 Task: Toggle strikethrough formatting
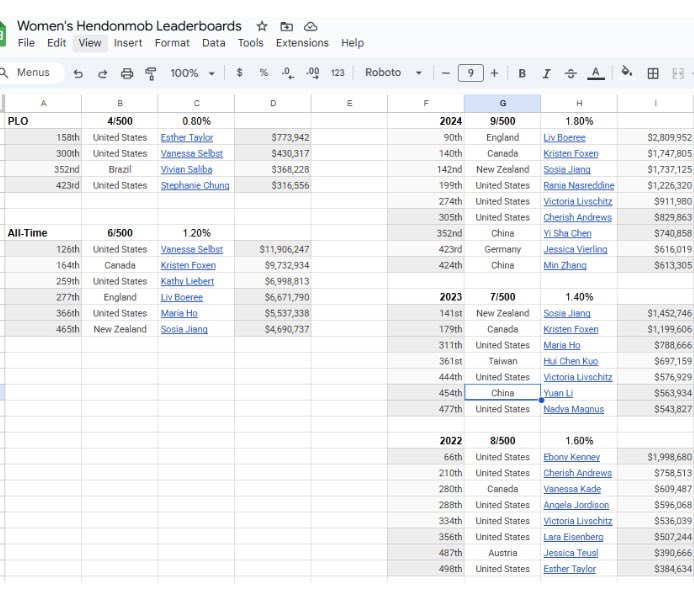(571, 73)
